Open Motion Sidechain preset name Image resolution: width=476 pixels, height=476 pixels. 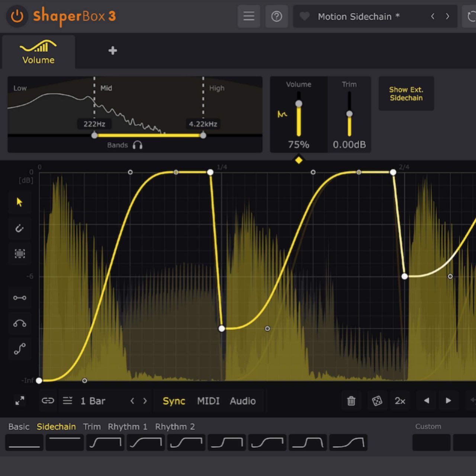pos(358,16)
